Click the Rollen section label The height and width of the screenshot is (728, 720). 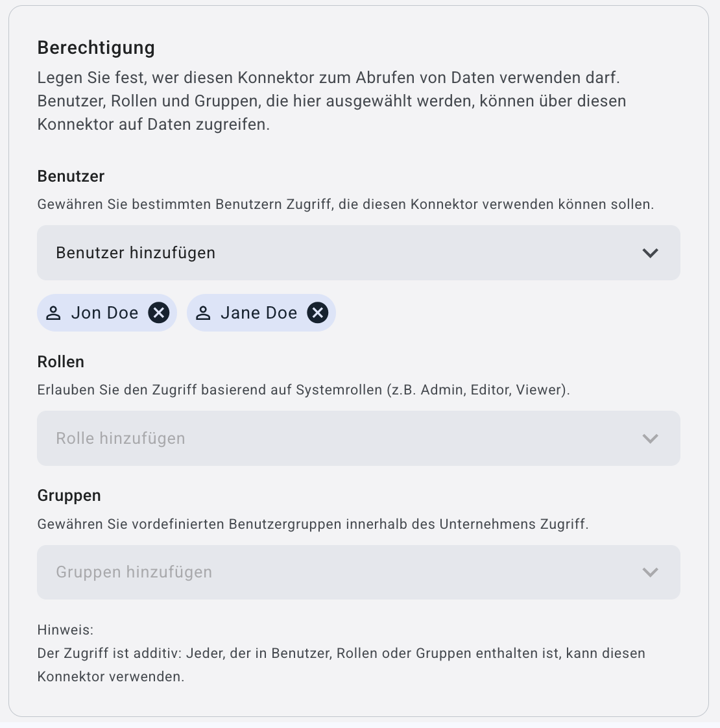pyautogui.click(x=61, y=362)
